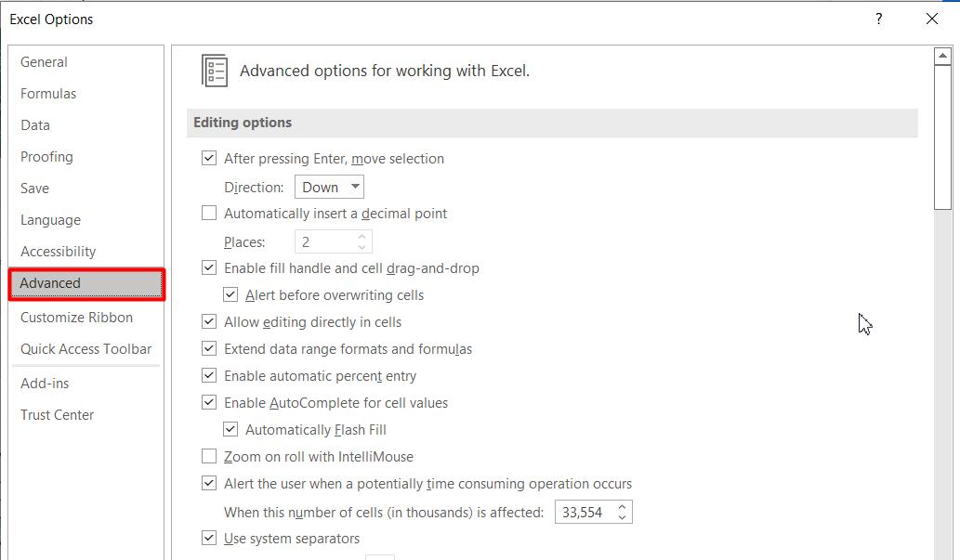Enable Automatically insert a decimal point

click(209, 214)
